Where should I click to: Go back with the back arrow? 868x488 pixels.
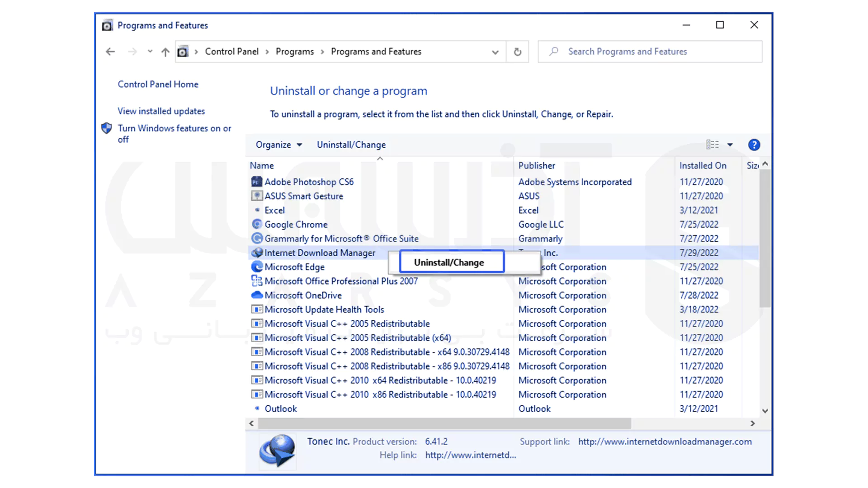[x=110, y=52]
